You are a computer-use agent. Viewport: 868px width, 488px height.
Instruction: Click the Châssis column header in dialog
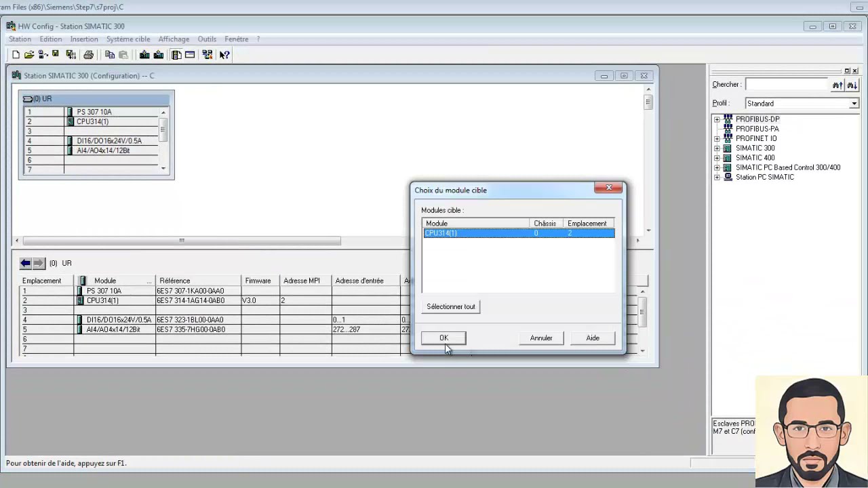547,223
